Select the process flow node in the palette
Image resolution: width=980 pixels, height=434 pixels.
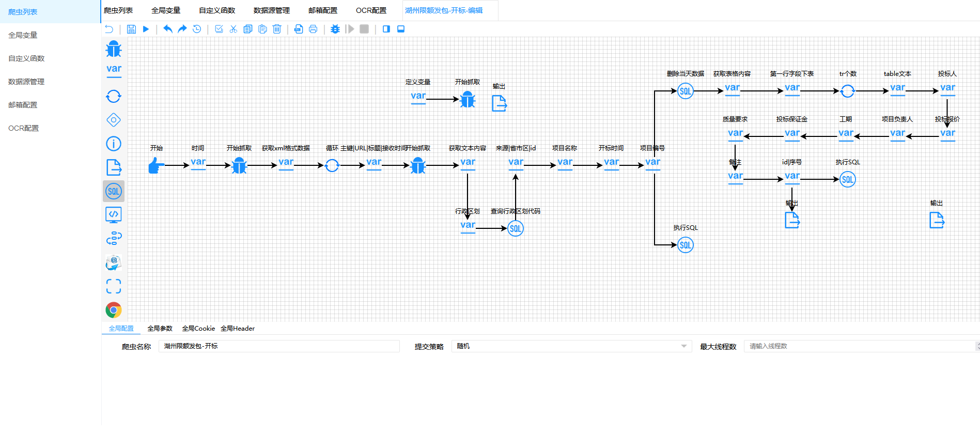pos(114,238)
